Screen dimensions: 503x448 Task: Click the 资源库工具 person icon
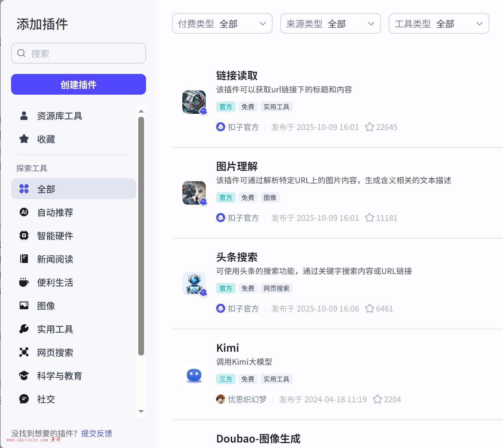(x=24, y=116)
